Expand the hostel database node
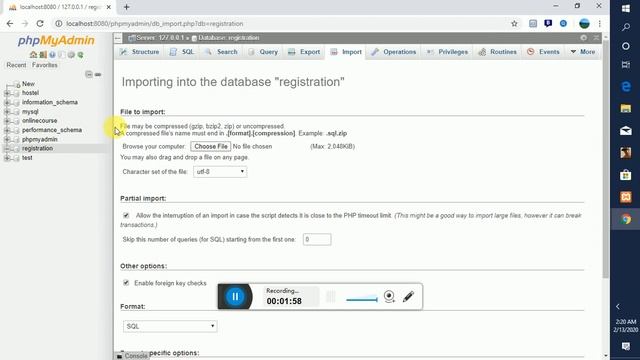The height and width of the screenshot is (360, 640). (x=7, y=93)
